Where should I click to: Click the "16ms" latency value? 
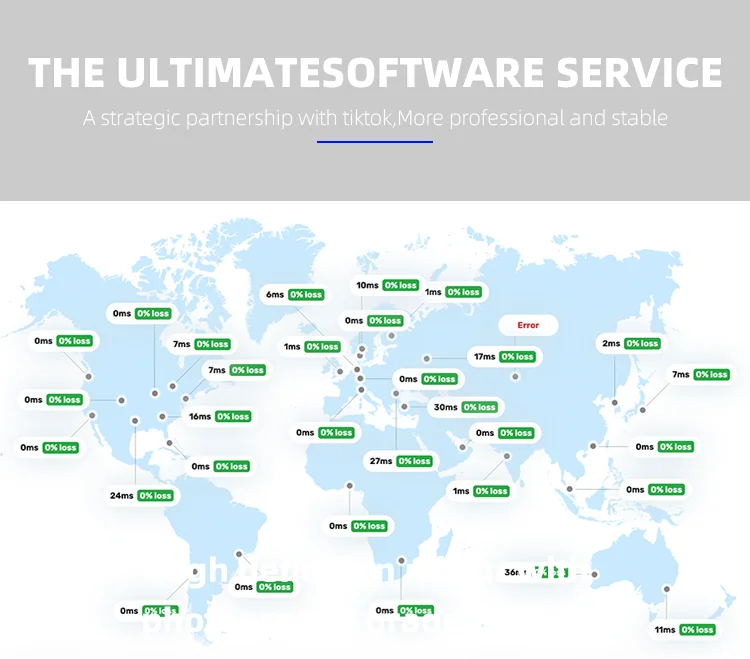[x=200, y=417]
